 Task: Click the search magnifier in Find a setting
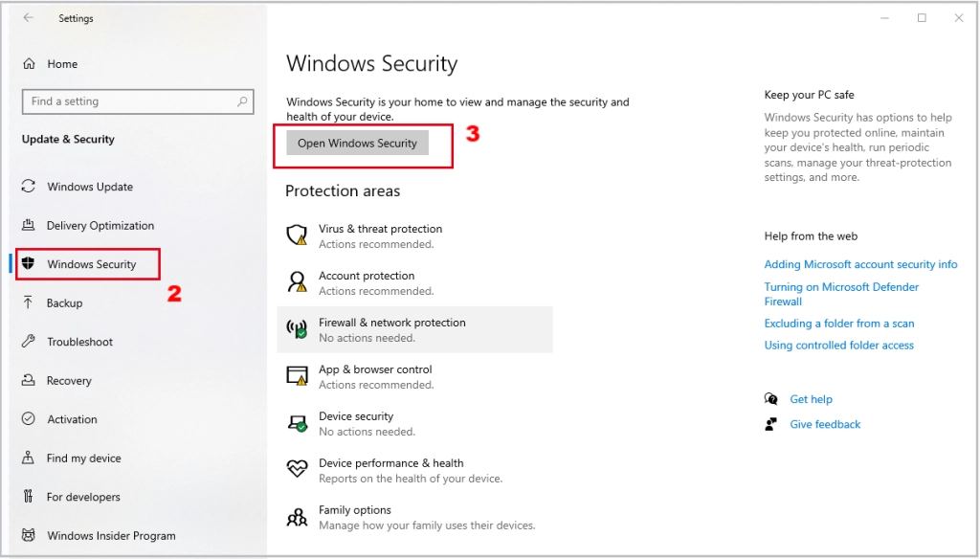tap(242, 101)
